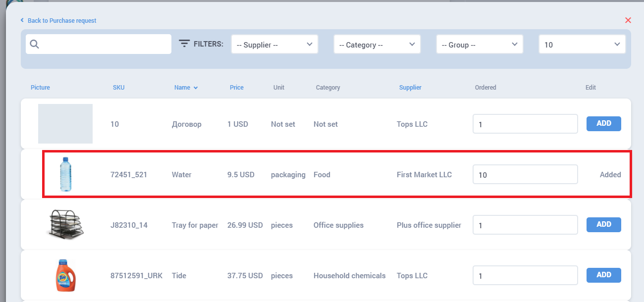Click the Added status for Water
Screen dimensions: 644x302
[610, 175]
